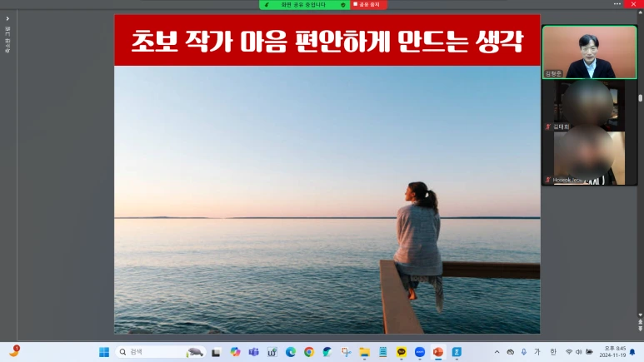Click the seaside slide photo
Screen dimensions: 644x362
click(x=327, y=200)
